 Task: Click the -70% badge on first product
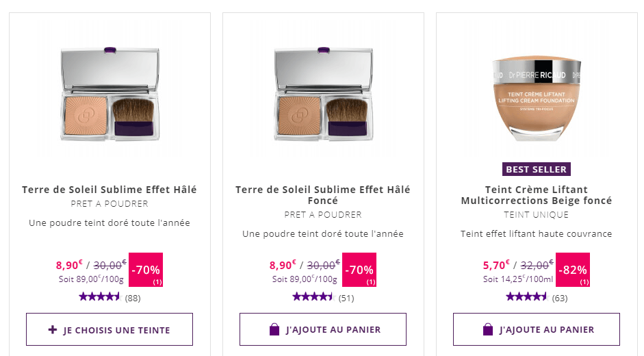(146, 270)
